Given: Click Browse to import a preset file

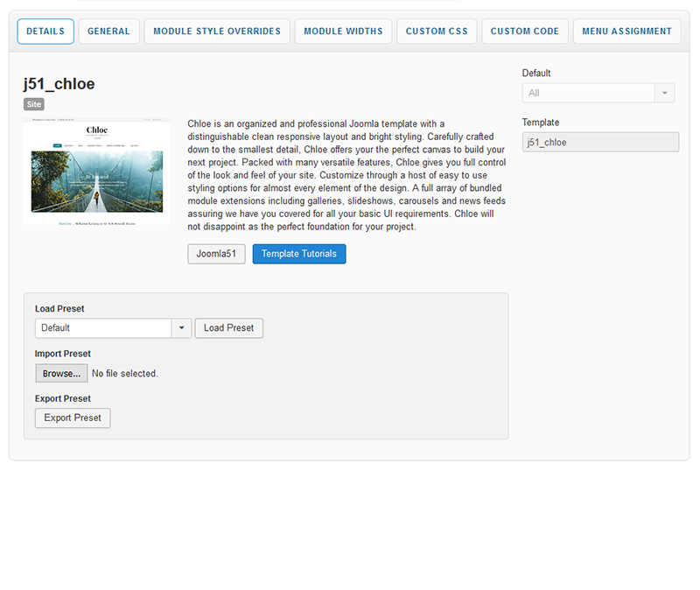Looking at the screenshot, I should (61, 374).
